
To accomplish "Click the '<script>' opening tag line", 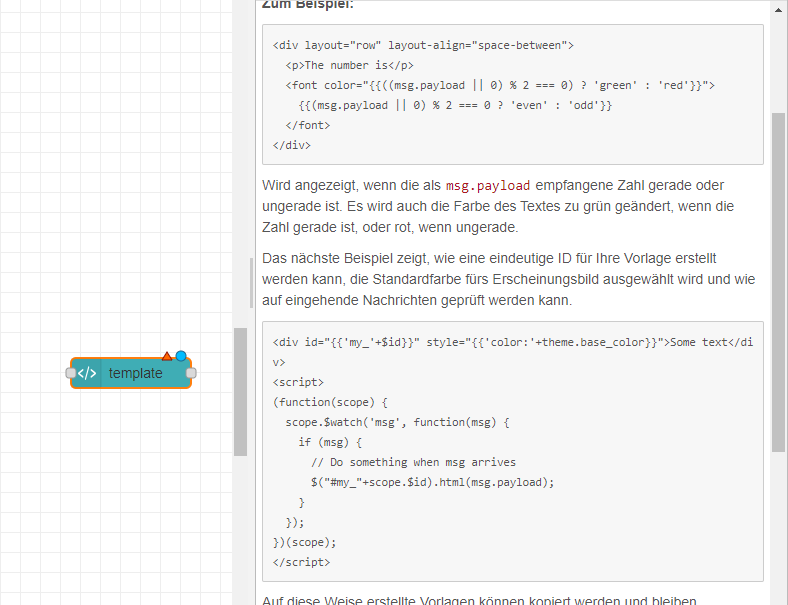I will 298,382.
